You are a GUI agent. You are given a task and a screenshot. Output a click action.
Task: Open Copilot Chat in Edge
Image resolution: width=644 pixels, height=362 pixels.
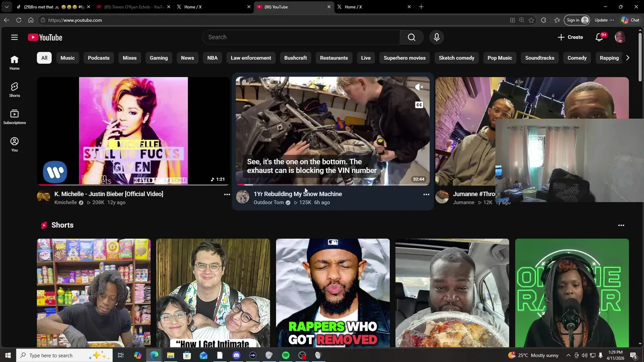pyautogui.click(x=630, y=20)
